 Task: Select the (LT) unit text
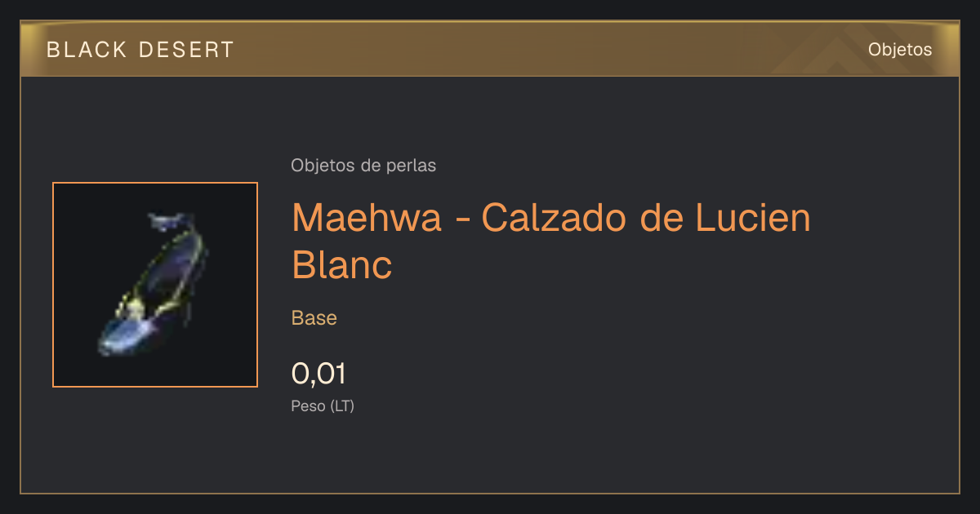[x=342, y=406]
